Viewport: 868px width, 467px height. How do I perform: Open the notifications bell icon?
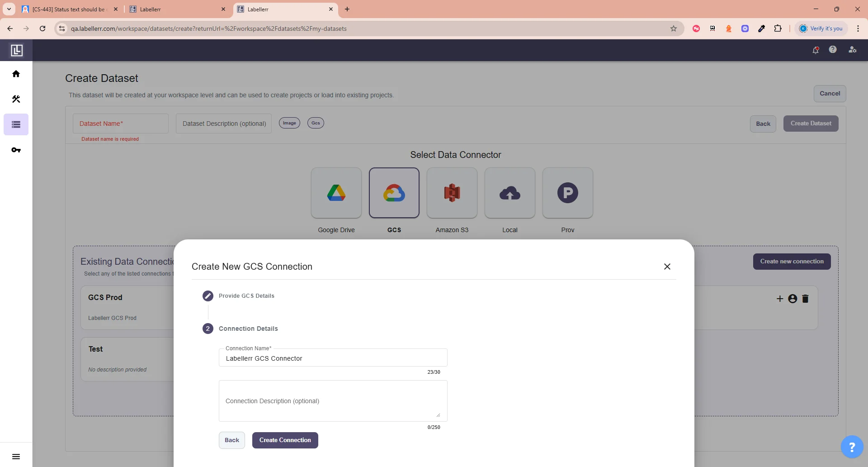point(816,50)
